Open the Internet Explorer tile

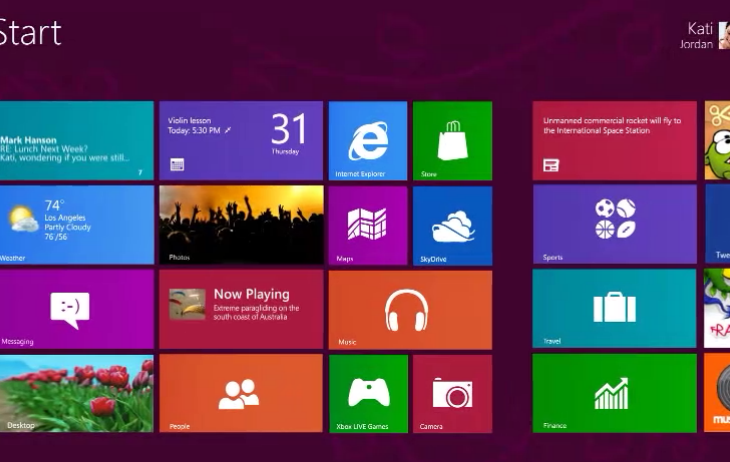click(x=367, y=141)
